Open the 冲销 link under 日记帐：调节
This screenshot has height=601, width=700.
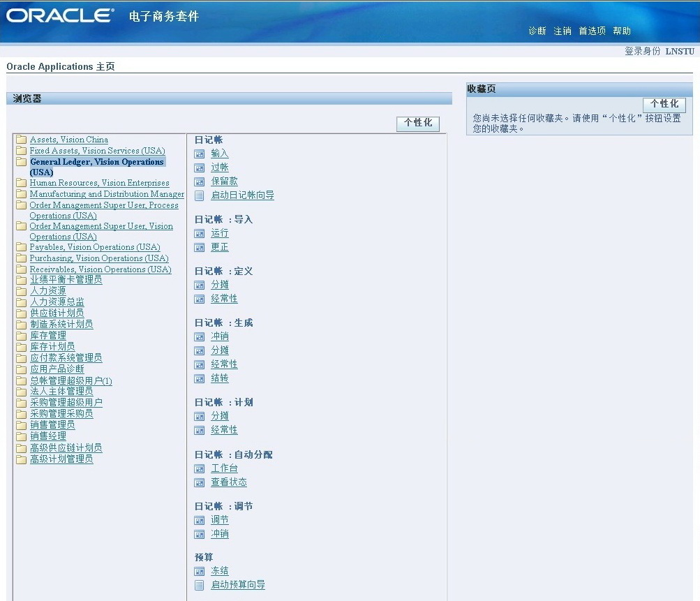(220, 534)
